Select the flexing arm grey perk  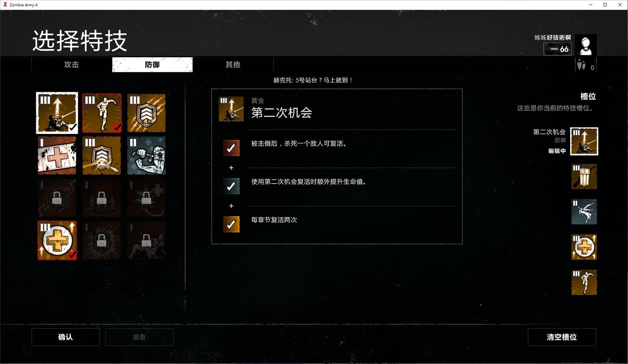tap(146, 155)
